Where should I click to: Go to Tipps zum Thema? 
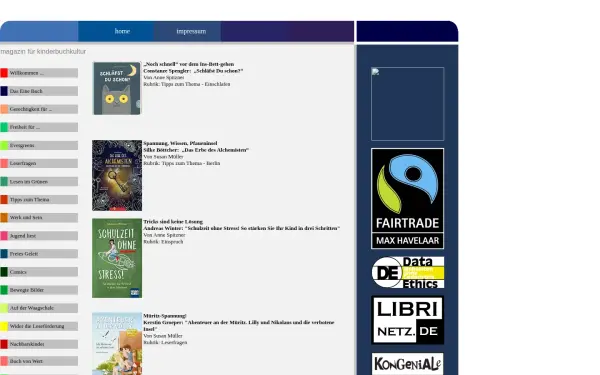(x=39, y=199)
